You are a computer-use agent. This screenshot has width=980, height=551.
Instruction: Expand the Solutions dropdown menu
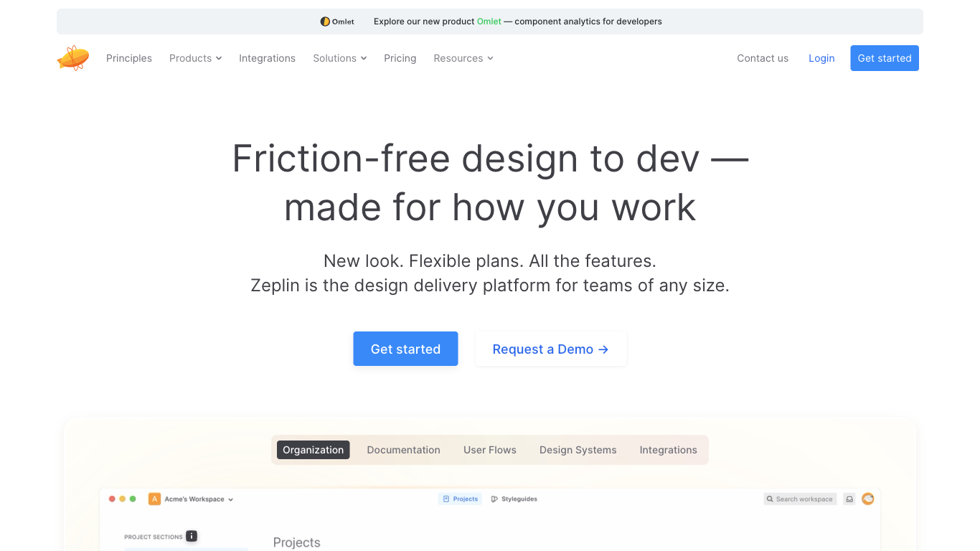pos(339,58)
